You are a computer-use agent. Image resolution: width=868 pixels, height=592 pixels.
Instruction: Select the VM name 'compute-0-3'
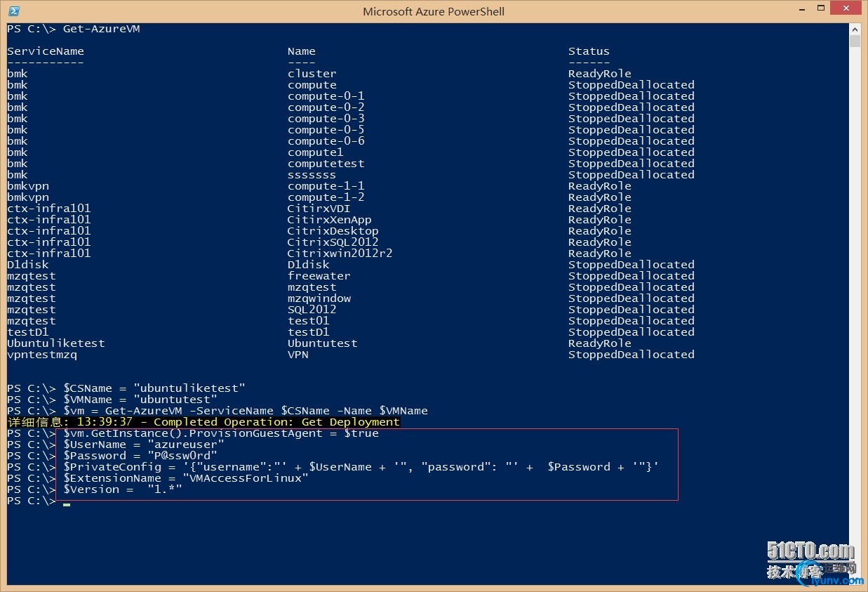326,119
